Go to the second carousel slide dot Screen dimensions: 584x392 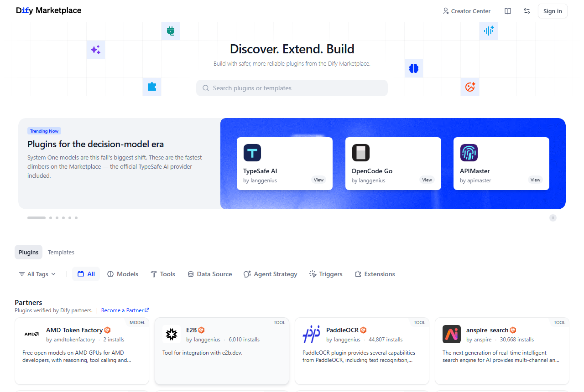point(51,218)
